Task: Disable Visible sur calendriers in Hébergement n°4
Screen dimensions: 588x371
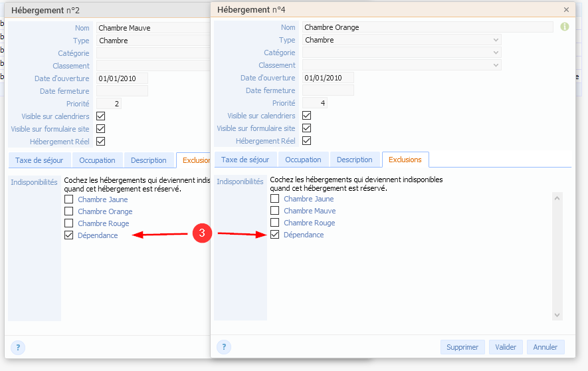Action: tap(307, 116)
